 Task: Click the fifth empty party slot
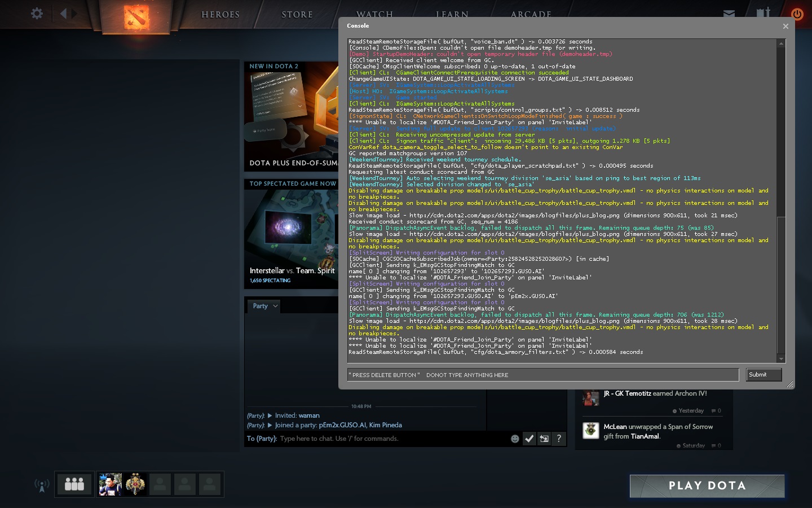point(210,484)
